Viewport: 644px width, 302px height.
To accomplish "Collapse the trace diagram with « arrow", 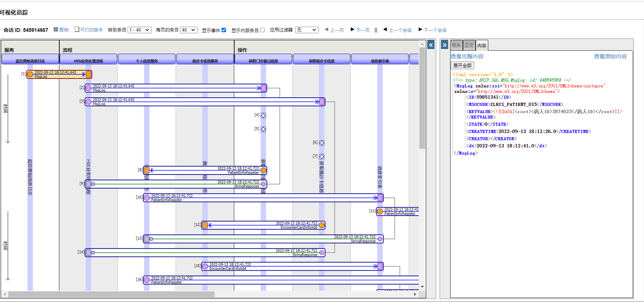I will 431,45.
